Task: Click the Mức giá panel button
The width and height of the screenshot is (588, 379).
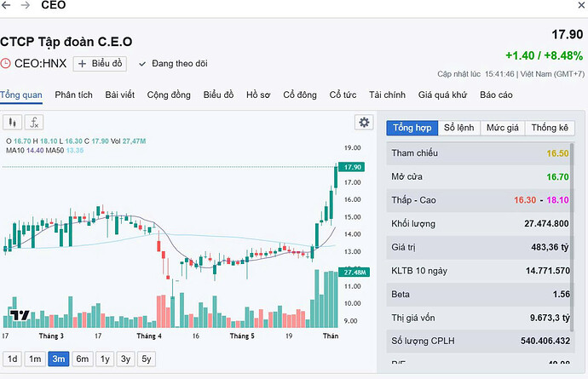Action: coord(502,128)
